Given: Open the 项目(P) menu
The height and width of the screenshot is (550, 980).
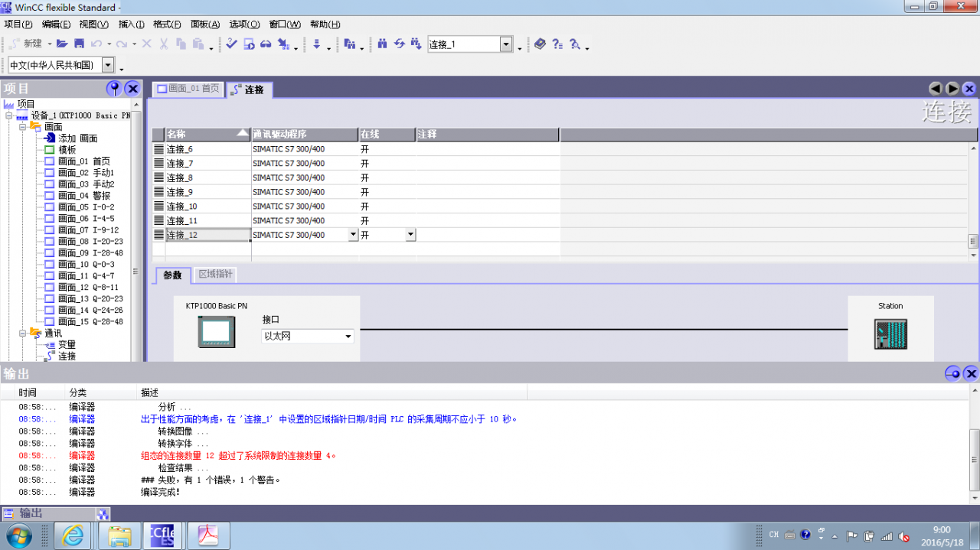Looking at the screenshot, I should pyautogui.click(x=18, y=24).
